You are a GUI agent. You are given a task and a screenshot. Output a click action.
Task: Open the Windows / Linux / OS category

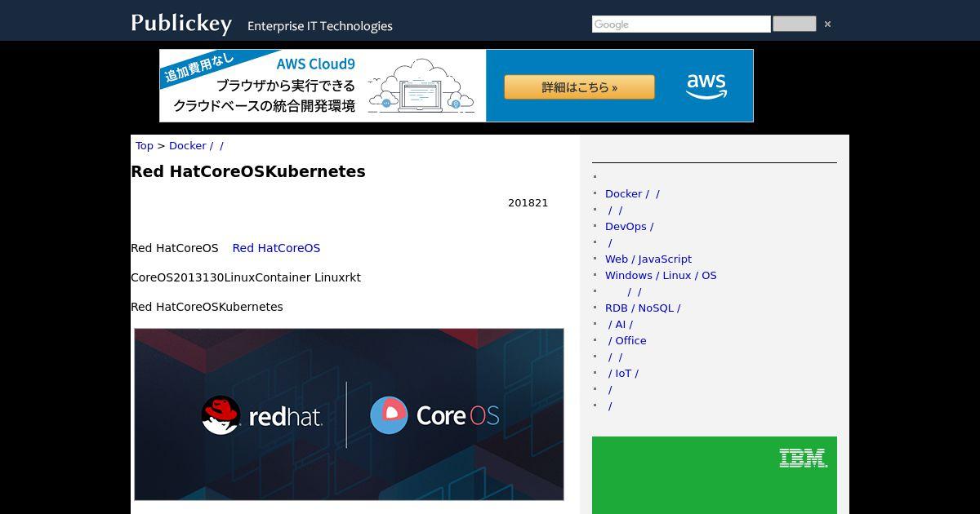click(661, 275)
